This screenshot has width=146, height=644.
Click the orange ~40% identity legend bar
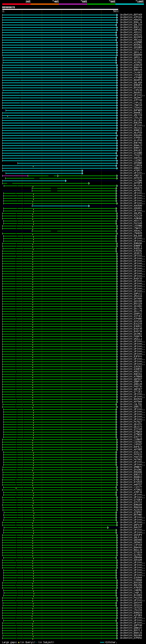[45, 4]
